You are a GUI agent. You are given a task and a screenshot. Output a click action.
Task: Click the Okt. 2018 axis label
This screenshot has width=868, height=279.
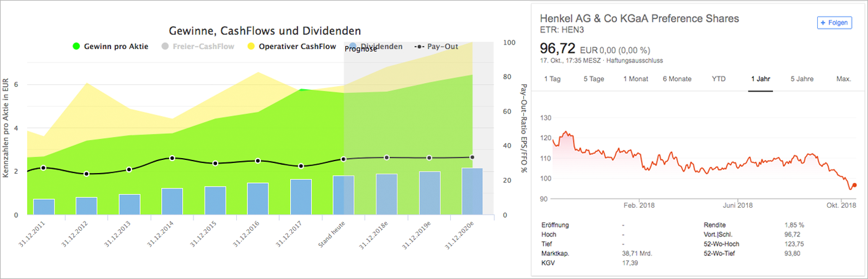841,205
